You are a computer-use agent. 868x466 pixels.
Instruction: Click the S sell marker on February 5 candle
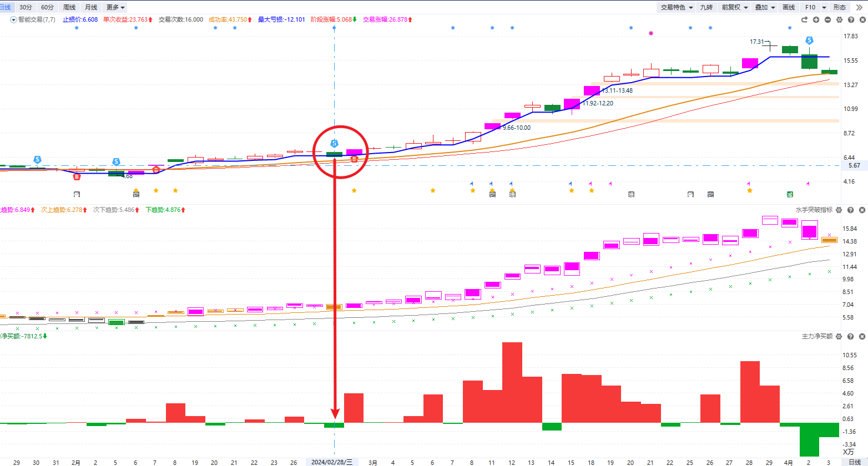(x=116, y=162)
